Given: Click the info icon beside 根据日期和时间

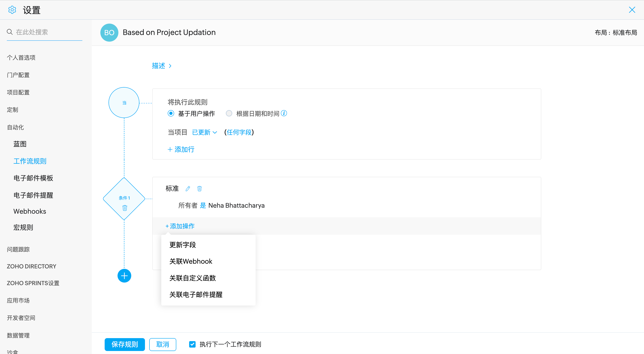Looking at the screenshot, I should 284,113.
